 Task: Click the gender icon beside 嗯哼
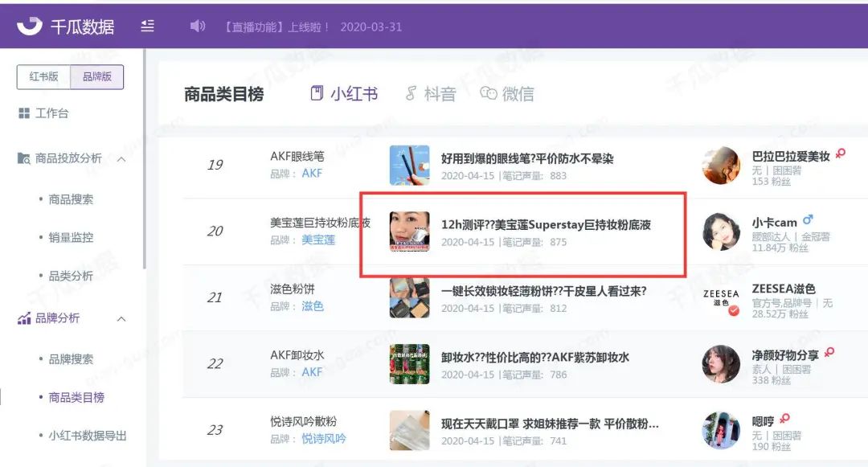tap(784, 419)
